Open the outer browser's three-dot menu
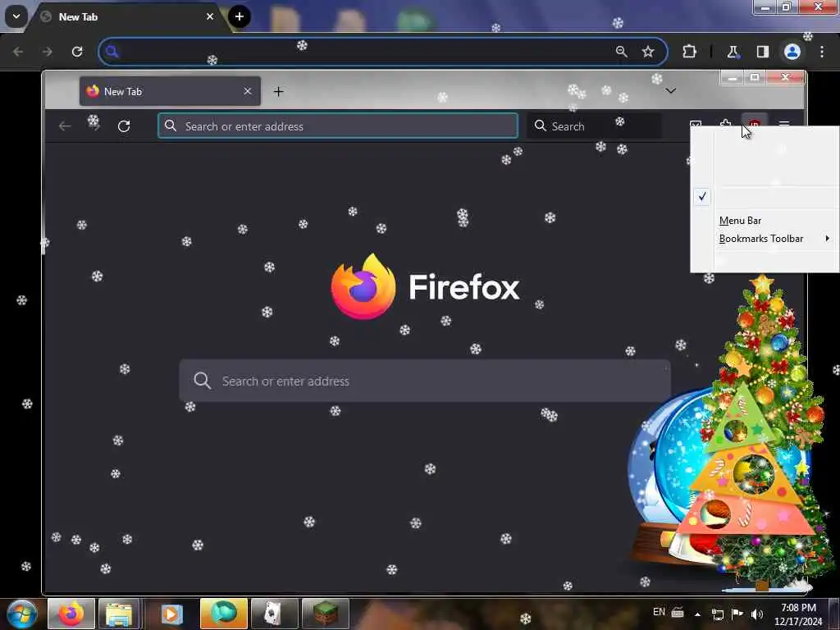Viewport: 840px width, 630px height. (822, 52)
